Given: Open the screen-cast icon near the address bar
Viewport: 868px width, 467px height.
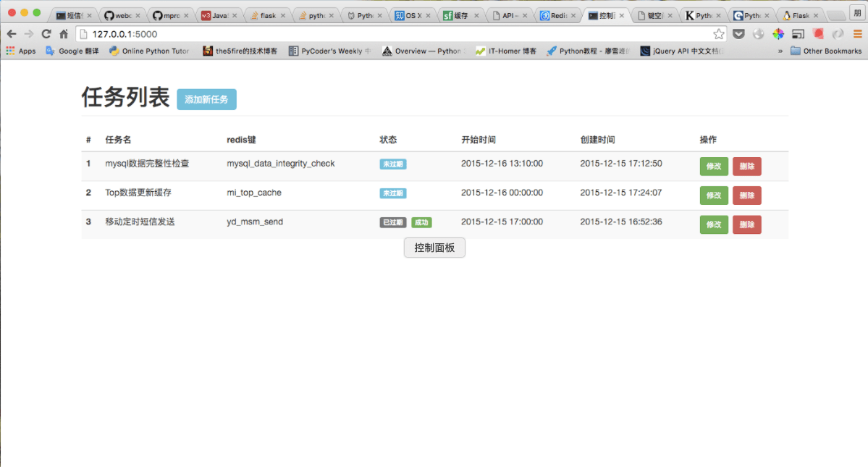Looking at the screenshot, I should (x=798, y=33).
